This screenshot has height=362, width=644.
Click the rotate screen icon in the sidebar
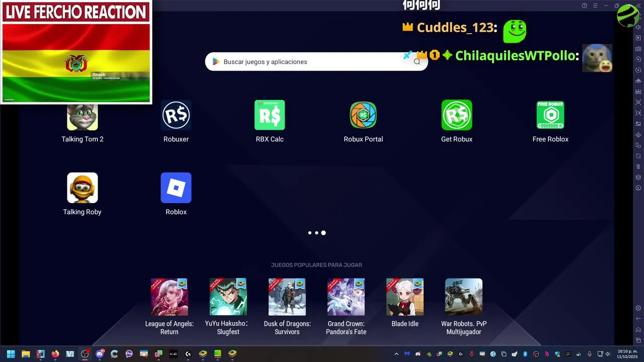[x=638, y=145]
